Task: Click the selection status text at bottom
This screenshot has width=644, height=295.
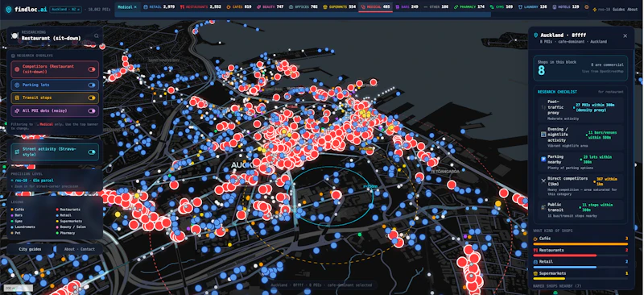Action: (321, 285)
